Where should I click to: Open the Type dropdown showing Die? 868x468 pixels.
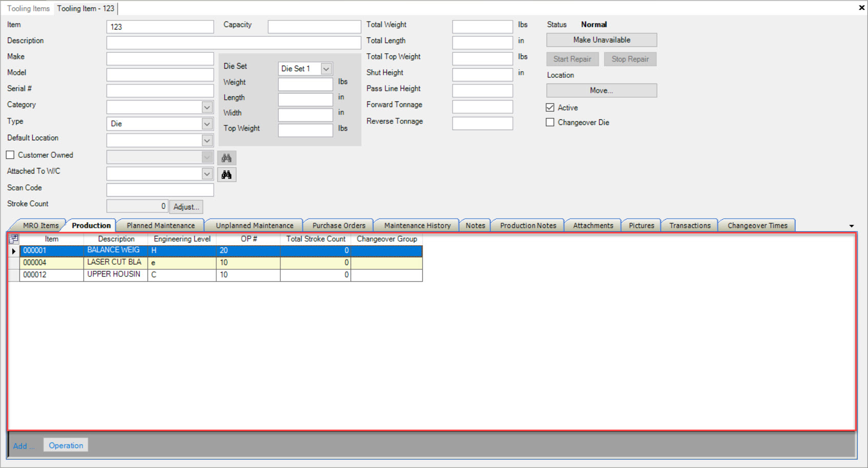tap(207, 124)
